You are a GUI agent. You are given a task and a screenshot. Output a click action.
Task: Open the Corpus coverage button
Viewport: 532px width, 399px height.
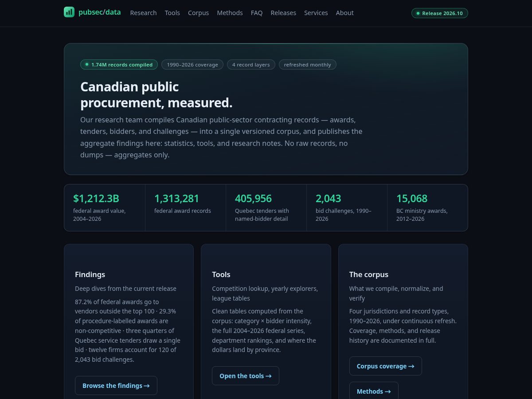point(386,366)
